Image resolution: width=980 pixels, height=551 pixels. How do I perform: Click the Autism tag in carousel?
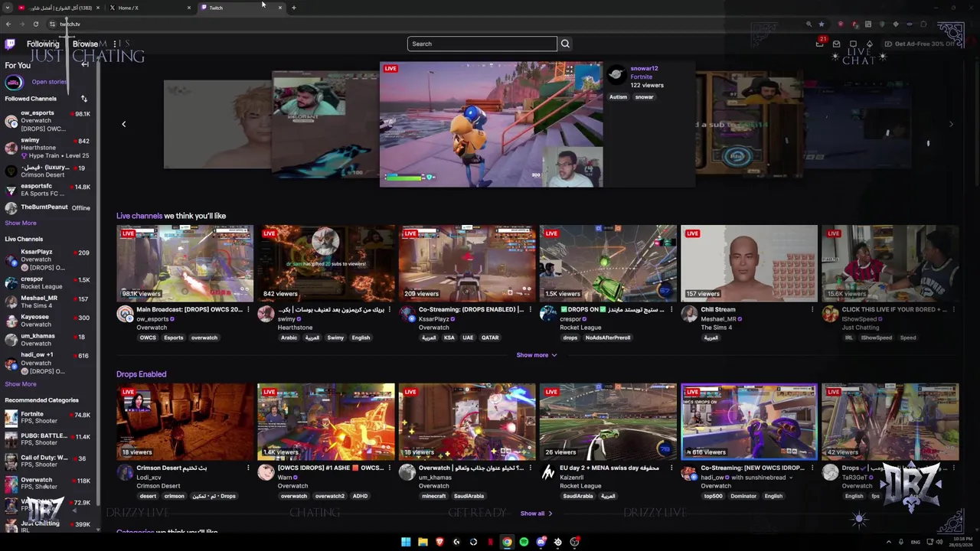tap(618, 97)
